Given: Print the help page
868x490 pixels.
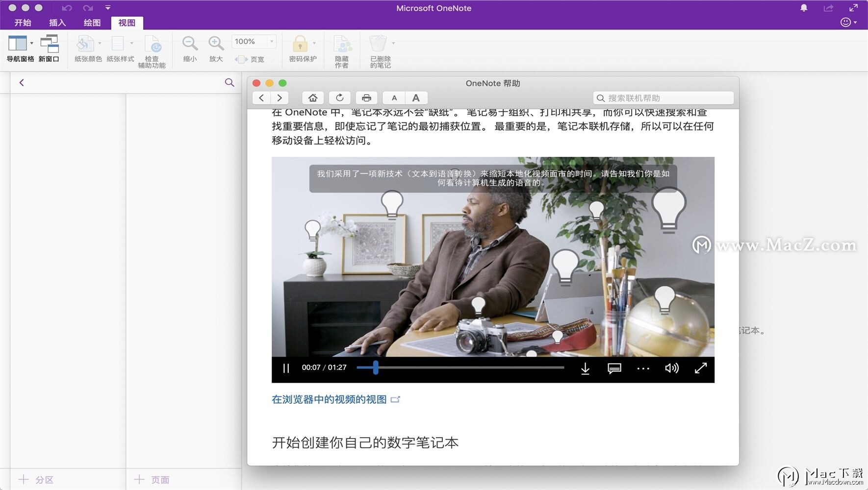Looking at the screenshot, I should coord(366,98).
